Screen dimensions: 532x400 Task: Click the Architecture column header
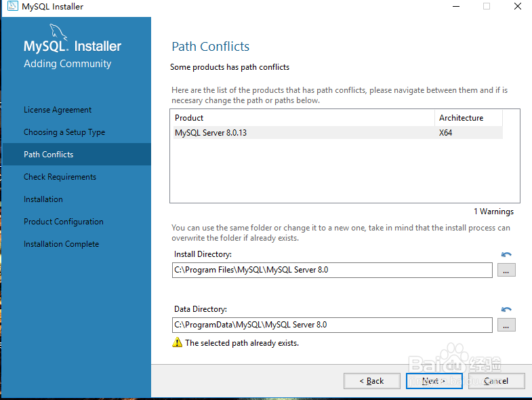[468, 118]
